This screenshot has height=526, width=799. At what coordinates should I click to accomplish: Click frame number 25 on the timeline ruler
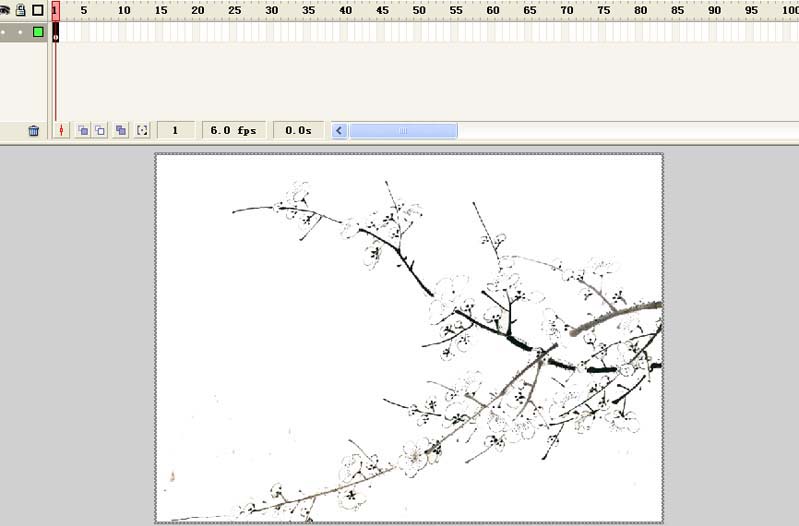point(234,10)
